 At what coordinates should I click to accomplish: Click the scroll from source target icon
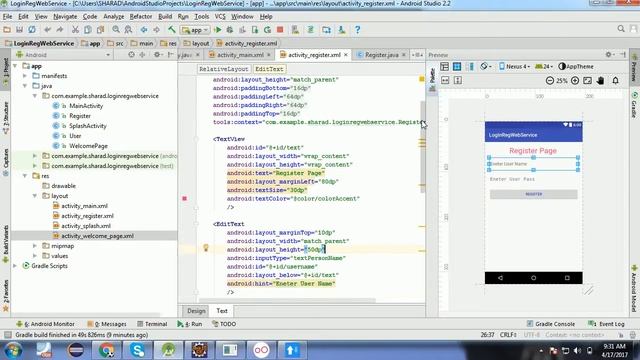click(131, 55)
